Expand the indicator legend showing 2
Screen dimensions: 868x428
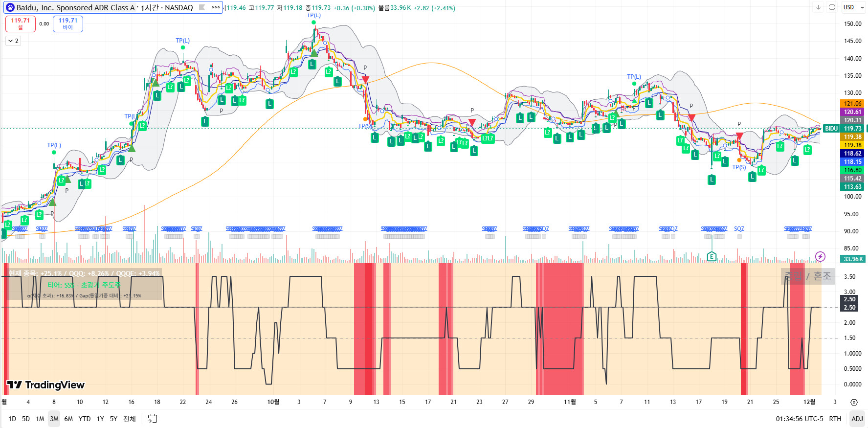(x=13, y=41)
